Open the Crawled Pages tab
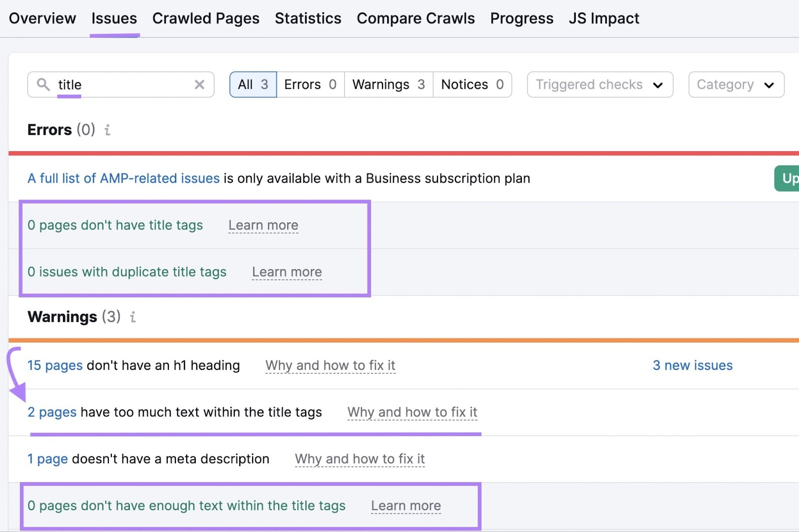This screenshot has width=799, height=532. (x=206, y=18)
